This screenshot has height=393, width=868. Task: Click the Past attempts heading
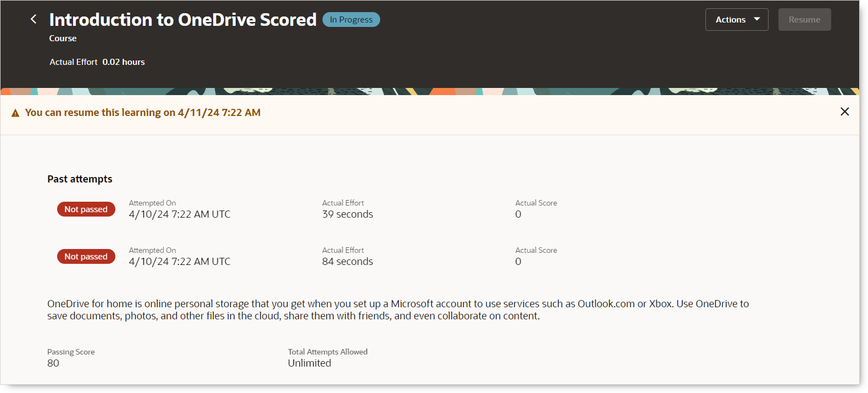pyautogui.click(x=80, y=179)
